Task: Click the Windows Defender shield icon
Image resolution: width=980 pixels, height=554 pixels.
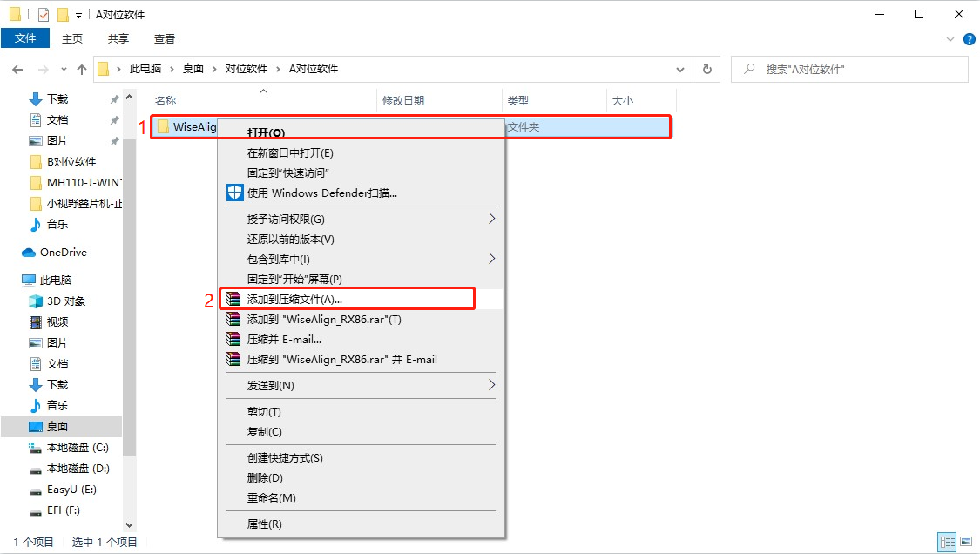Action: (233, 193)
